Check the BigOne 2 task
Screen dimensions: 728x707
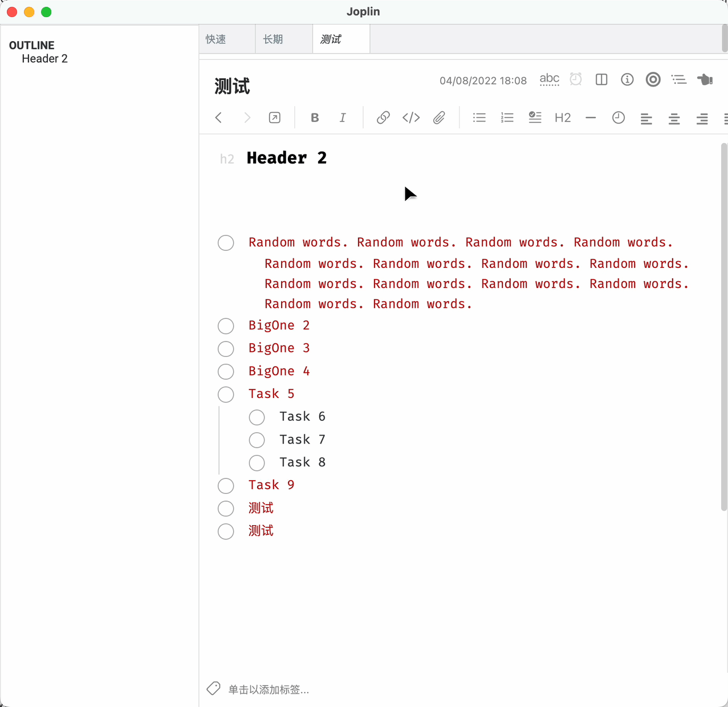[226, 326]
